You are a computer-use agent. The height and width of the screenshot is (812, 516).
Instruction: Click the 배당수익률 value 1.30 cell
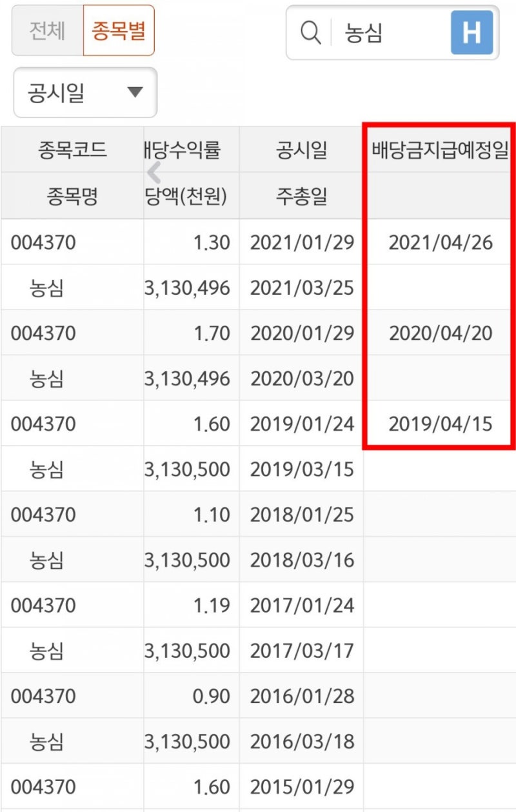(x=213, y=242)
